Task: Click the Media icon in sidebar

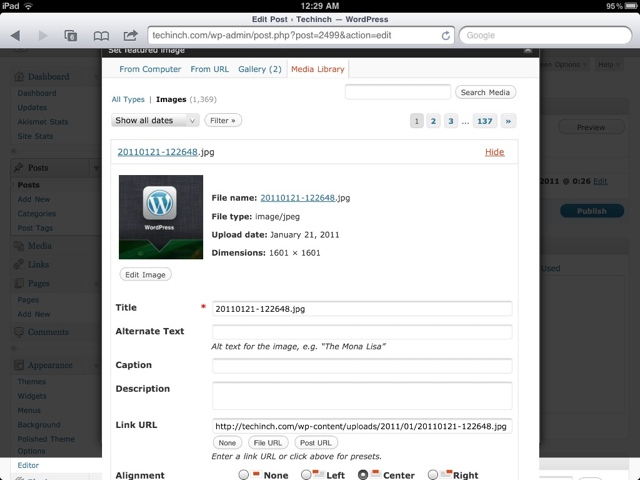Action: coord(19,246)
